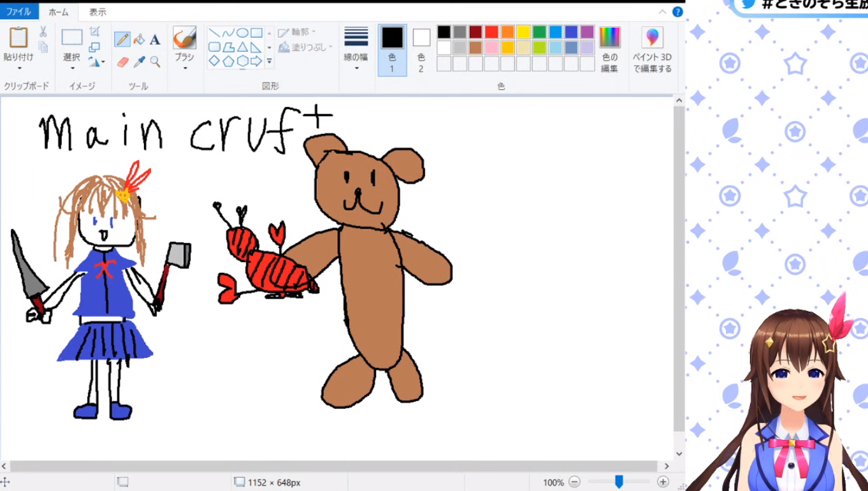Click the Cut scissors icon
Image resolution: width=868 pixels, height=491 pixels.
coord(43,31)
